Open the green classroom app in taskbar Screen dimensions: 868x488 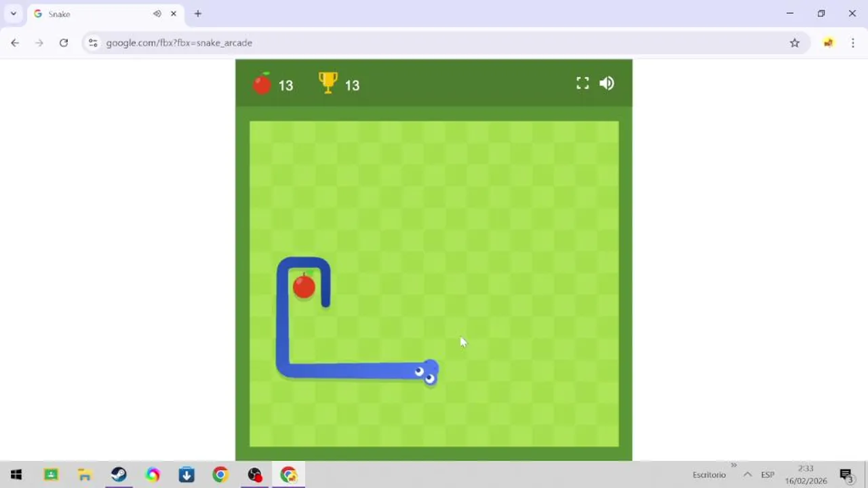(x=51, y=474)
